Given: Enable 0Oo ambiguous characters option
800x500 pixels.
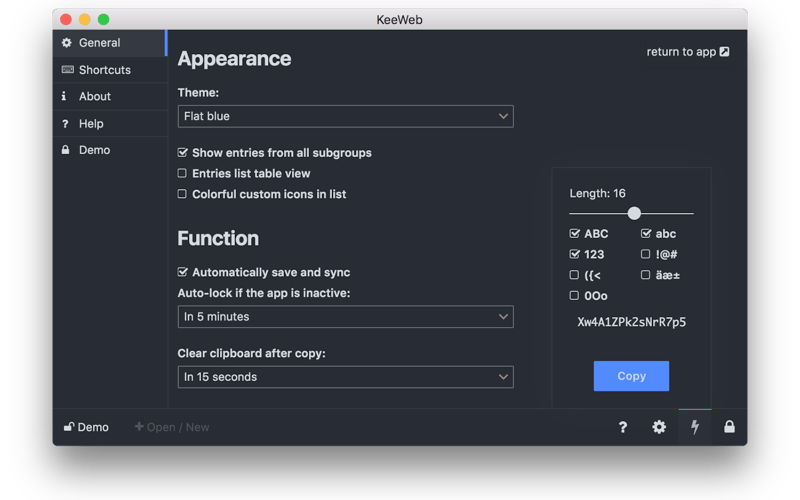Looking at the screenshot, I should tap(574, 295).
